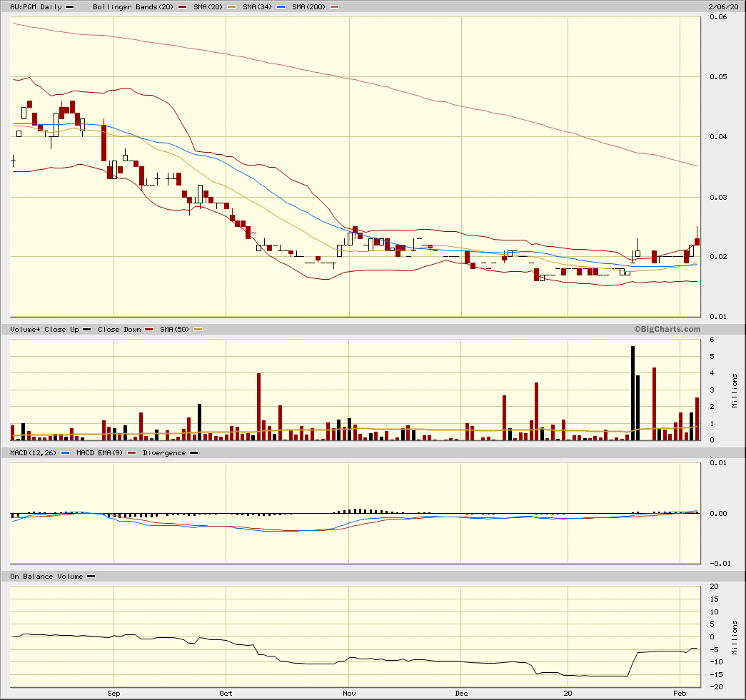Click the black Divergence color marker
The height and width of the screenshot is (700, 746).
[x=193, y=452]
